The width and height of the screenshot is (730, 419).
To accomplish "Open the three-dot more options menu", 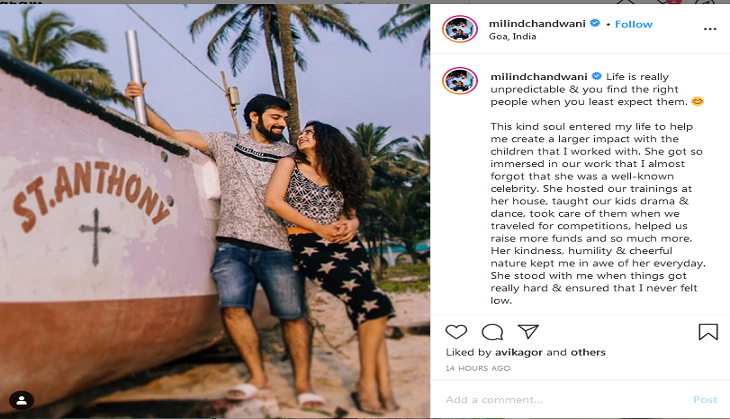I will 710,29.
